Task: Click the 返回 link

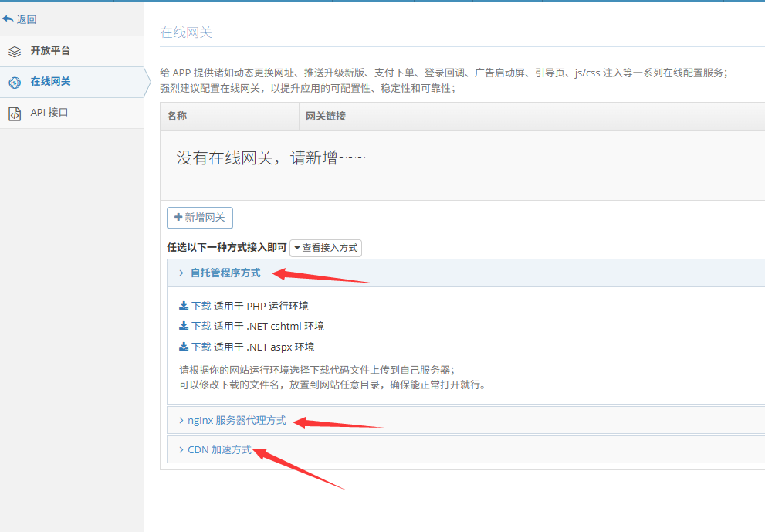Action: click(x=26, y=19)
